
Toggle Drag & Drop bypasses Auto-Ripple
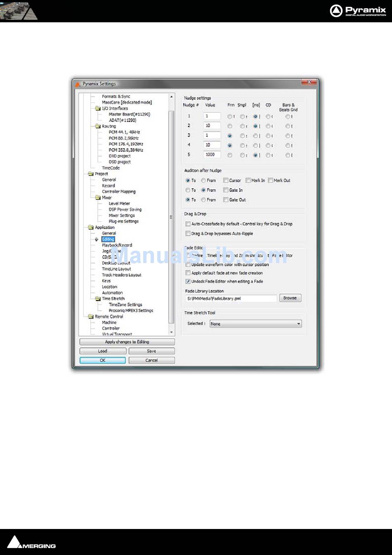[188, 234]
